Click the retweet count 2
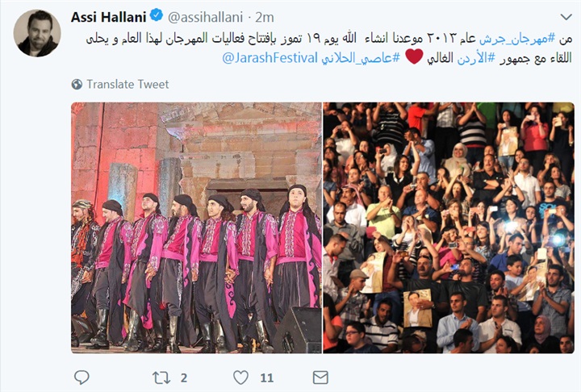 tap(184, 378)
